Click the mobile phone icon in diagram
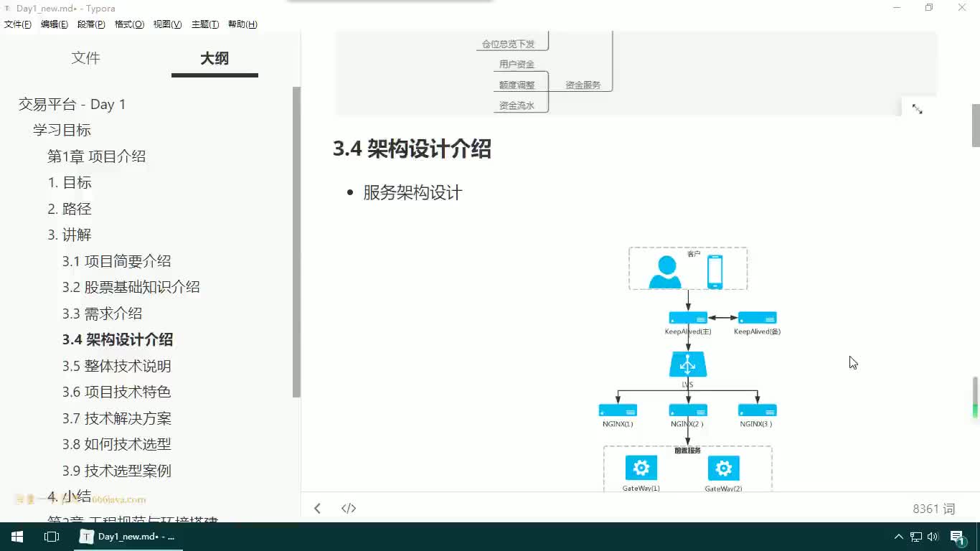Screen dimensions: 980x551 coord(715,272)
